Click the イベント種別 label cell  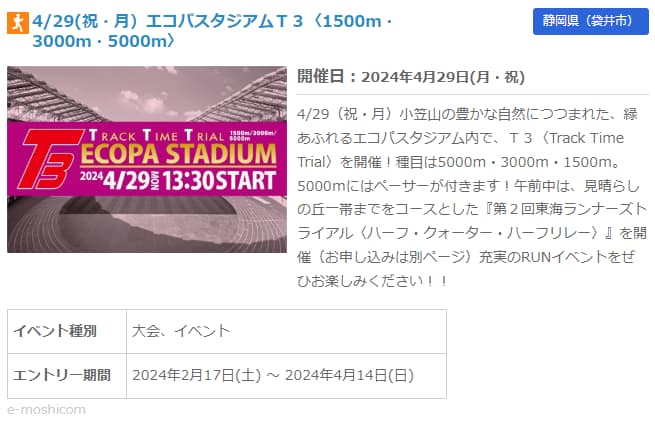57,330
